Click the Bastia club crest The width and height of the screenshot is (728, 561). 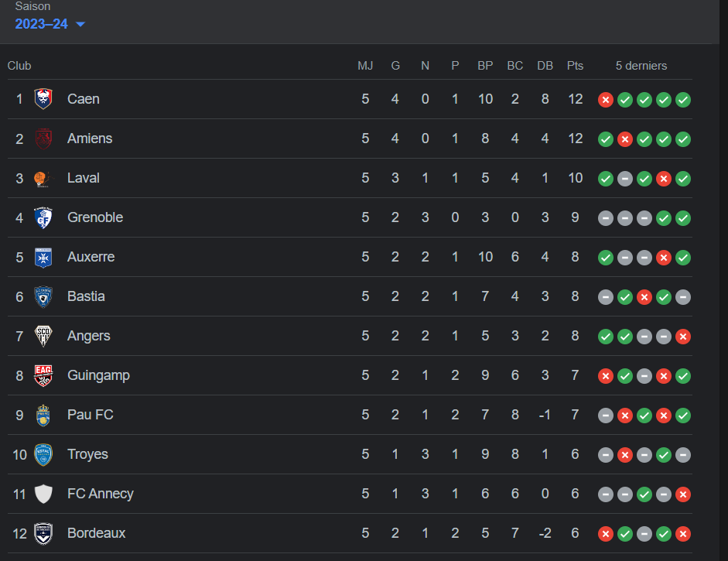pyautogui.click(x=43, y=296)
